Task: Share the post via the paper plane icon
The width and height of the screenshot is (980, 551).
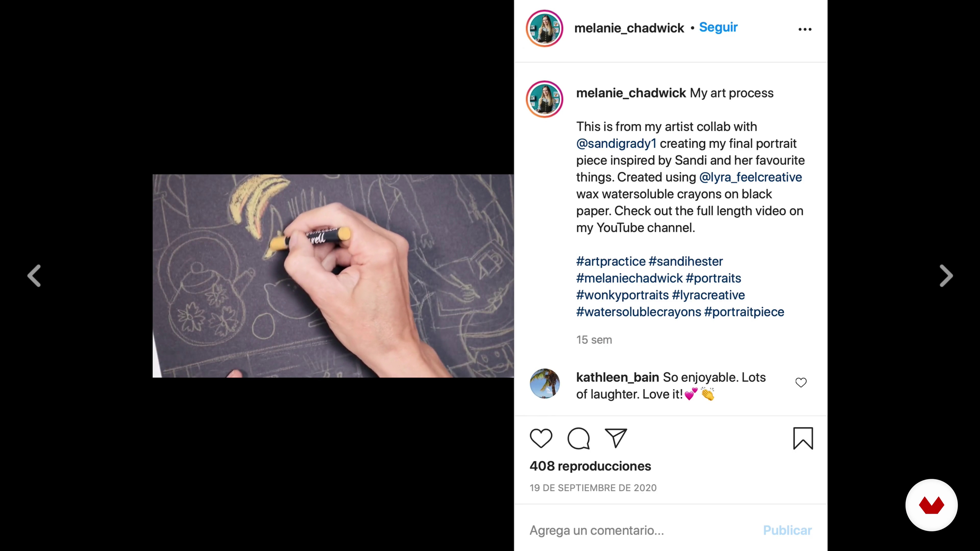Action: 616,438
